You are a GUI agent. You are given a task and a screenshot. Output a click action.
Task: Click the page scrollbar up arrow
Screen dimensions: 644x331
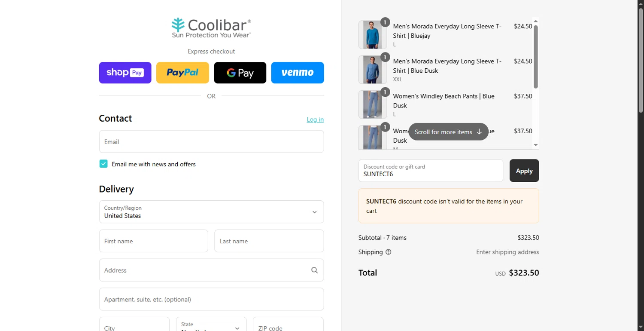pyautogui.click(x=641, y=4)
